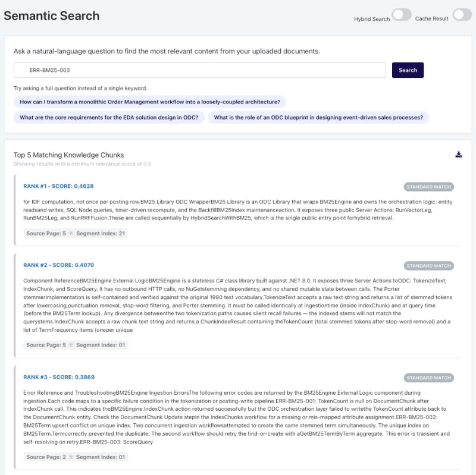Turn on the Cache Result toggle

tap(462, 14)
